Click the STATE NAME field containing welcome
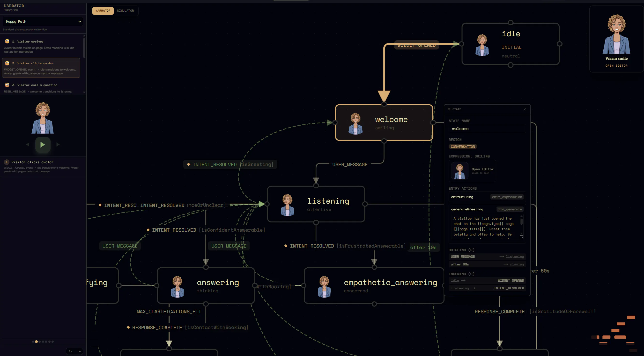Viewport: 644px width, 356px height. pyautogui.click(x=487, y=128)
